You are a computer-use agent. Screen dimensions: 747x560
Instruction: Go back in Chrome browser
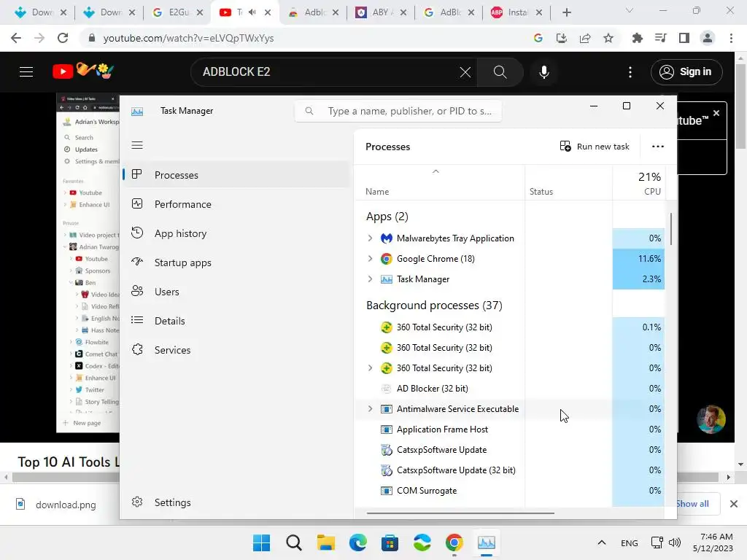16,38
